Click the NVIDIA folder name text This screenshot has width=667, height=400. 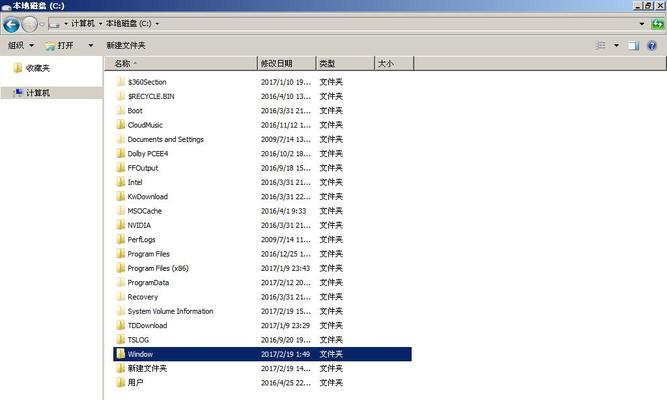point(139,225)
